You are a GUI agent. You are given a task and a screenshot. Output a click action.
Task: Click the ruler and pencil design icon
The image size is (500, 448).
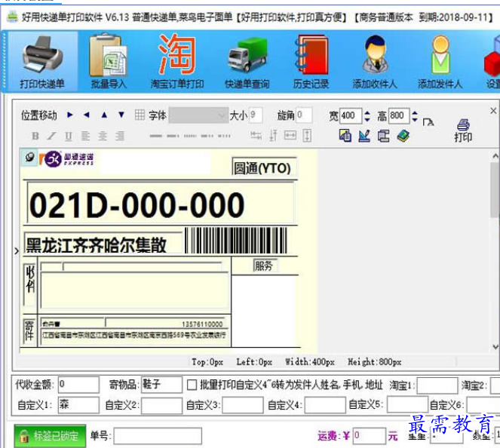364,136
